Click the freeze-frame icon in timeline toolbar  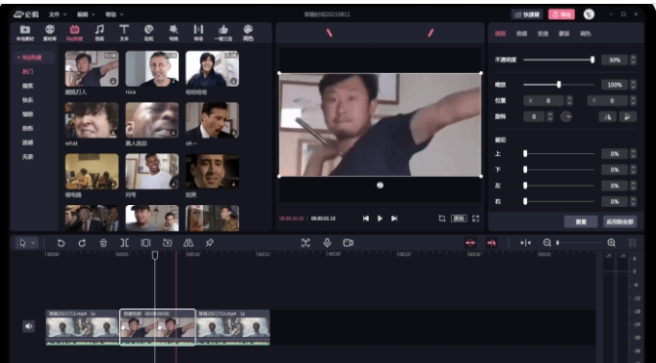click(167, 243)
